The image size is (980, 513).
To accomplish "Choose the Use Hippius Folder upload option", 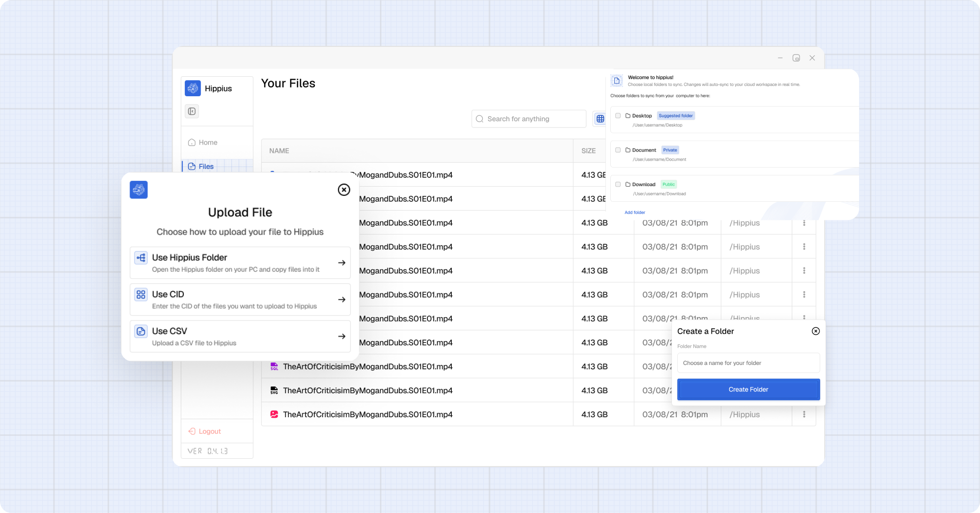I will (240, 263).
